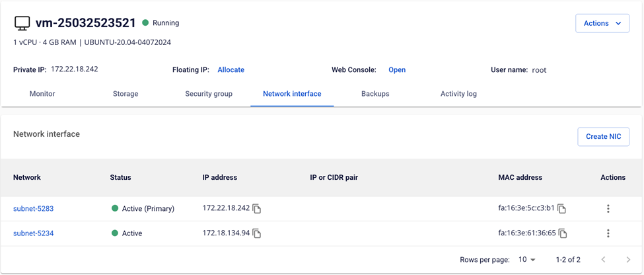Image resolution: width=644 pixels, height=275 pixels.
Task: Open actions menu for subnet-5283 row
Action: click(608, 209)
